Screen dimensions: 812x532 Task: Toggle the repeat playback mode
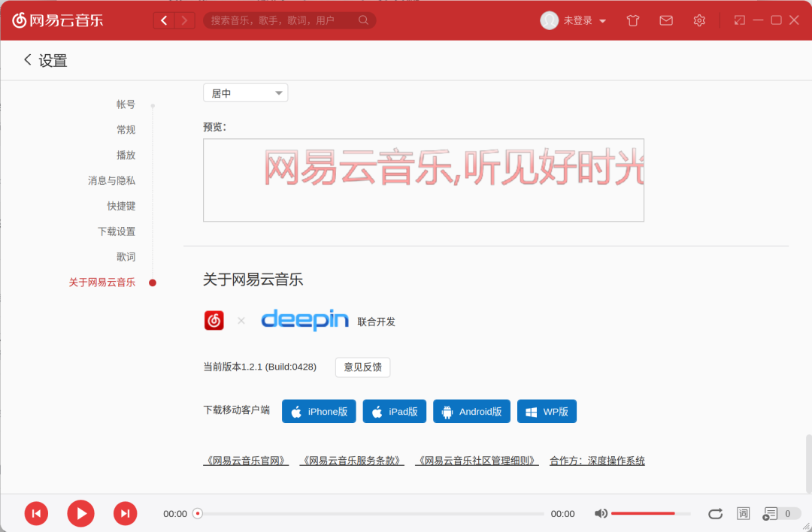point(715,513)
